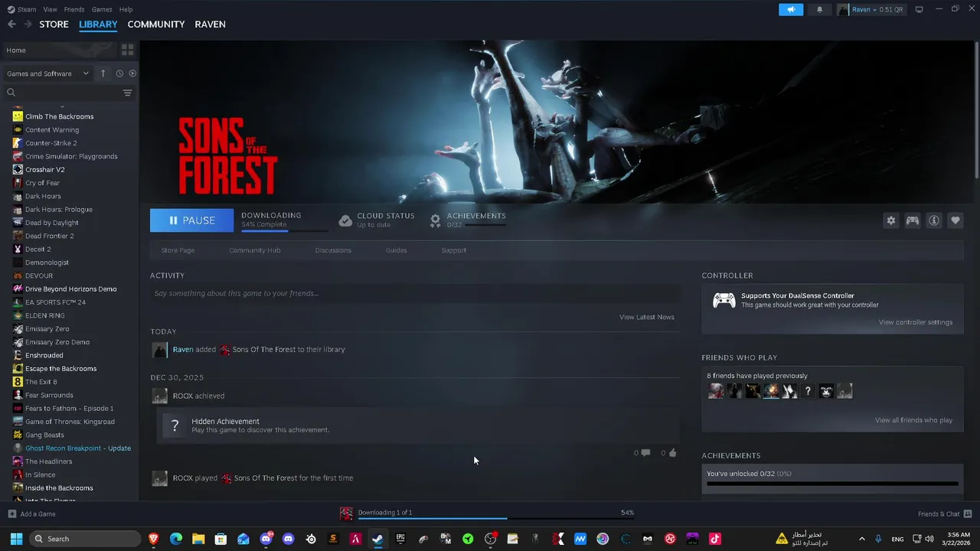
Task: Click the achievements progress bar in sidebar panel
Action: (x=832, y=484)
